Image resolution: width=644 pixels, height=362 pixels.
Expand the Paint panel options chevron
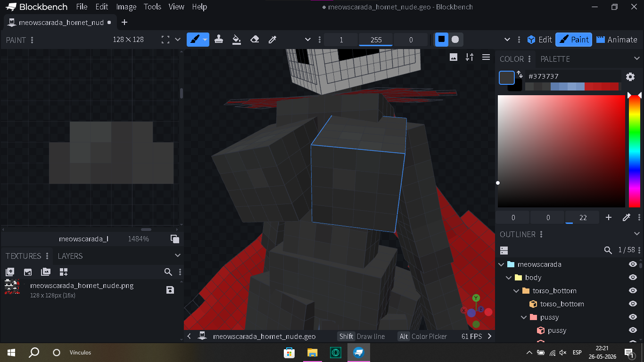[x=178, y=40]
